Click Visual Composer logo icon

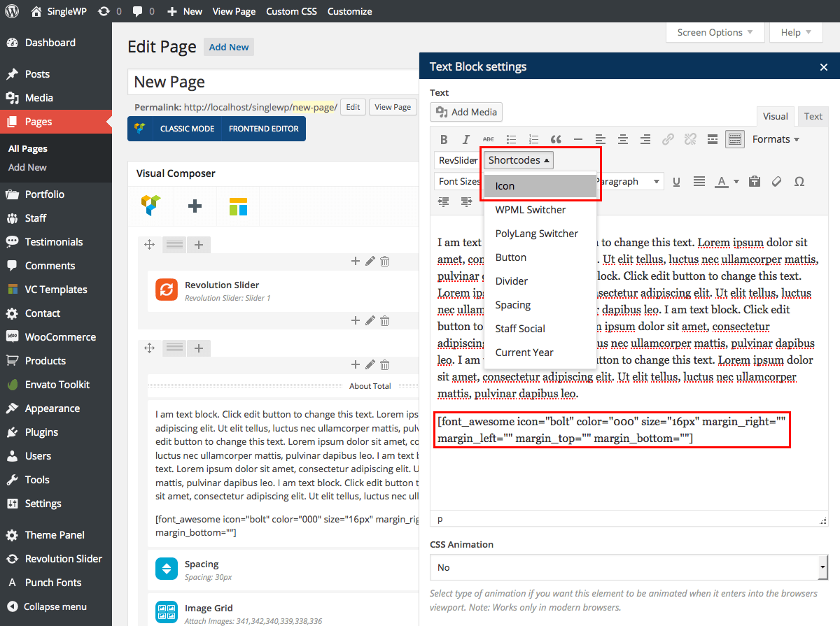tap(150, 206)
